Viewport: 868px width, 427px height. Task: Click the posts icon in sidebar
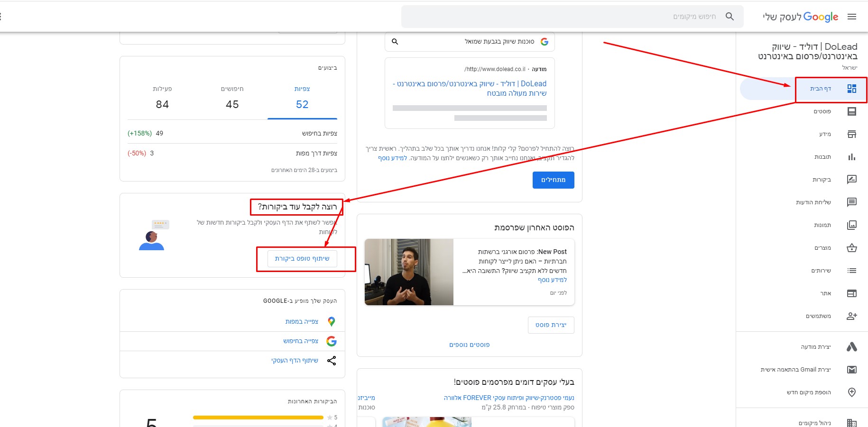point(852,111)
